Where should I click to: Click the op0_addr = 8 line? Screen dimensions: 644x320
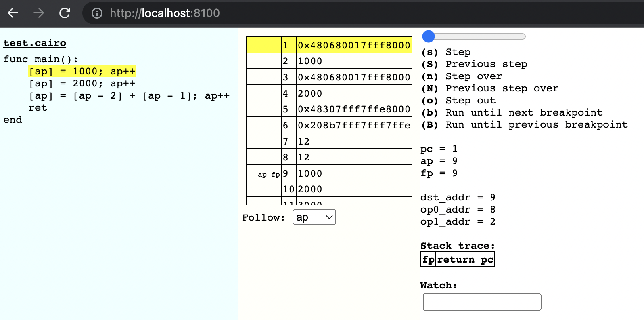458,210
